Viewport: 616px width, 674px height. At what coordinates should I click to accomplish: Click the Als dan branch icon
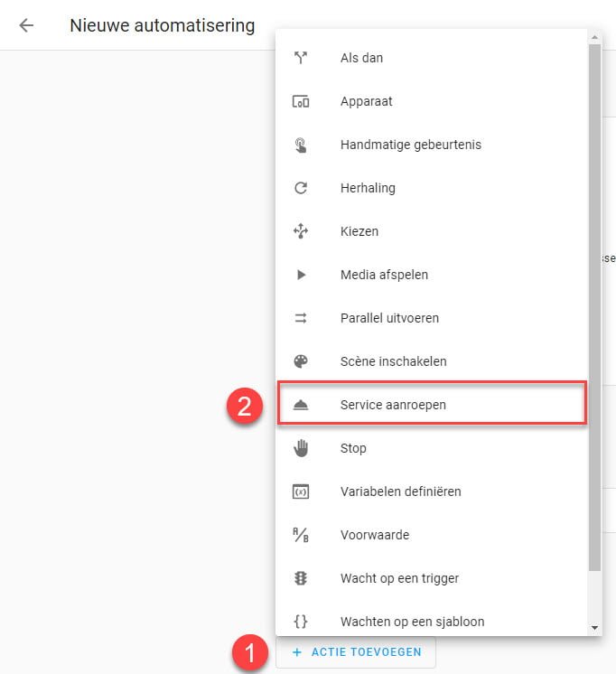(x=301, y=58)
